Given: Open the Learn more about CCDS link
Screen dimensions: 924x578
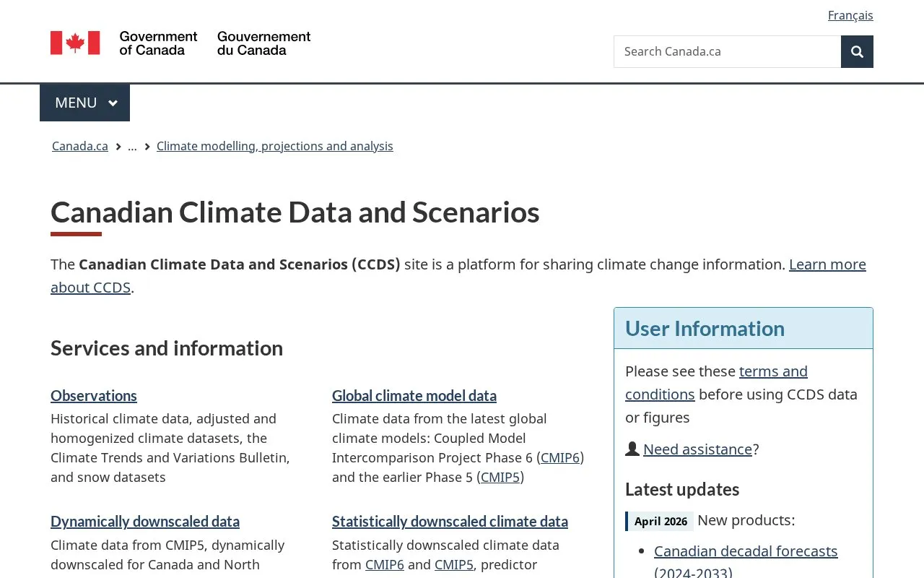Looking at the screenshot, I should click(458, 276).
